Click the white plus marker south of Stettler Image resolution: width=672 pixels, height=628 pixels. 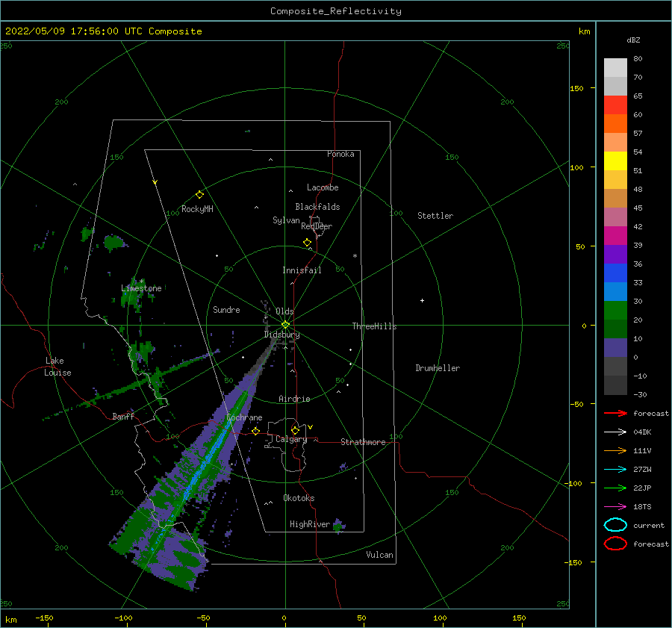(x=422, y=300)
